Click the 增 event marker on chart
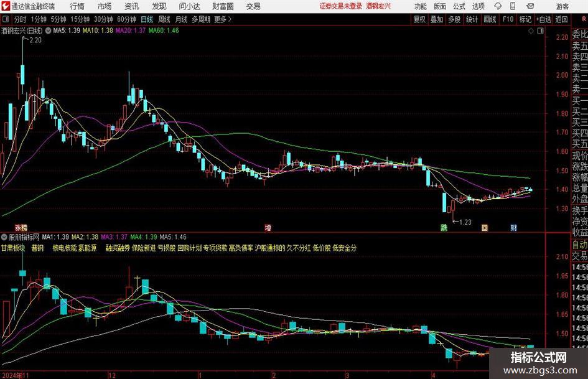Viewport: 588px width, 379px height. point(268,228)
